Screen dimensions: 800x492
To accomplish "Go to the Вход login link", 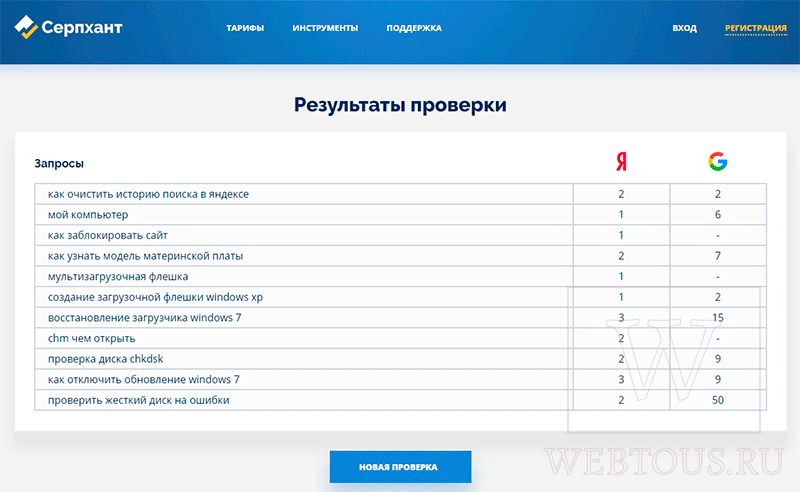I will [684, 28].
